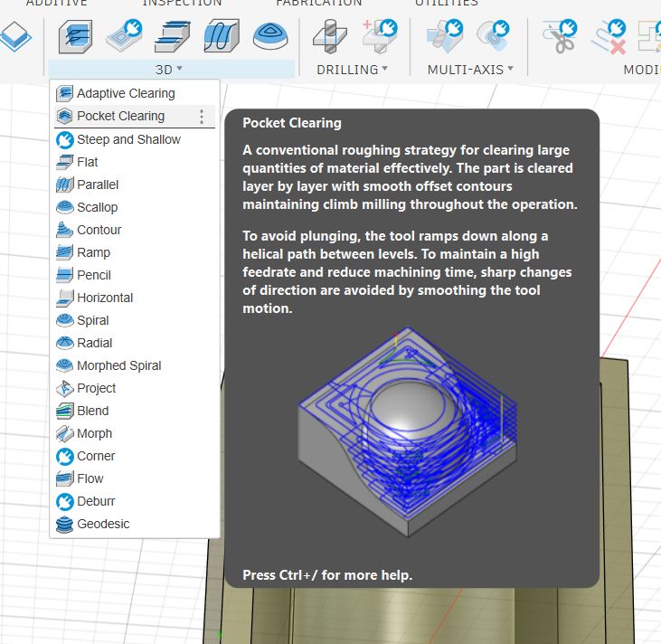Choose Steep and Shallow strategy

click(x=134, y=139)
